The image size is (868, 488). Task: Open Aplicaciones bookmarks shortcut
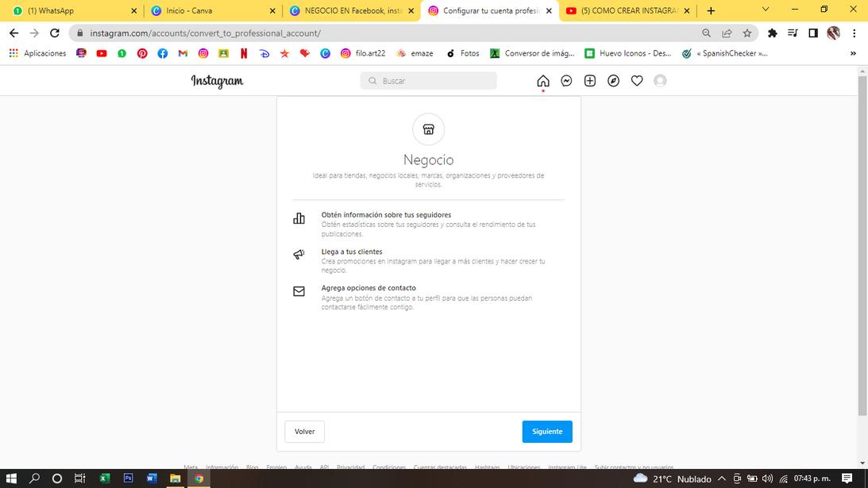tap(37, 54)
